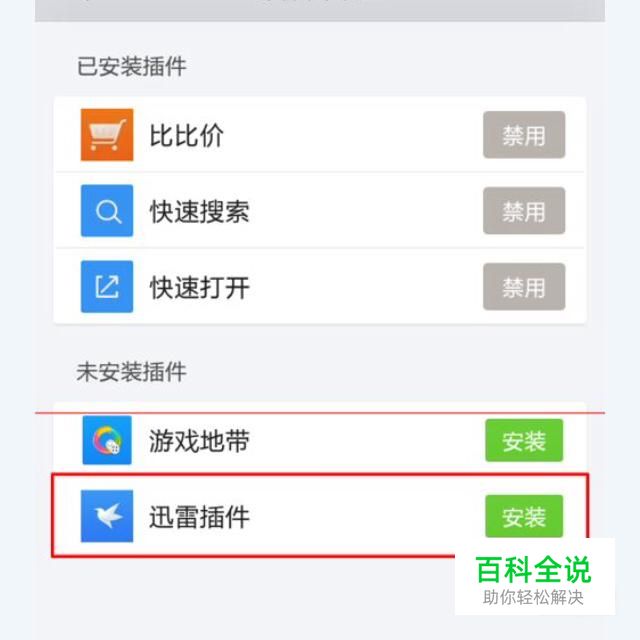Install the 迅雷插件 plugin
640x640 pixels.
click(x=524, y=516)
